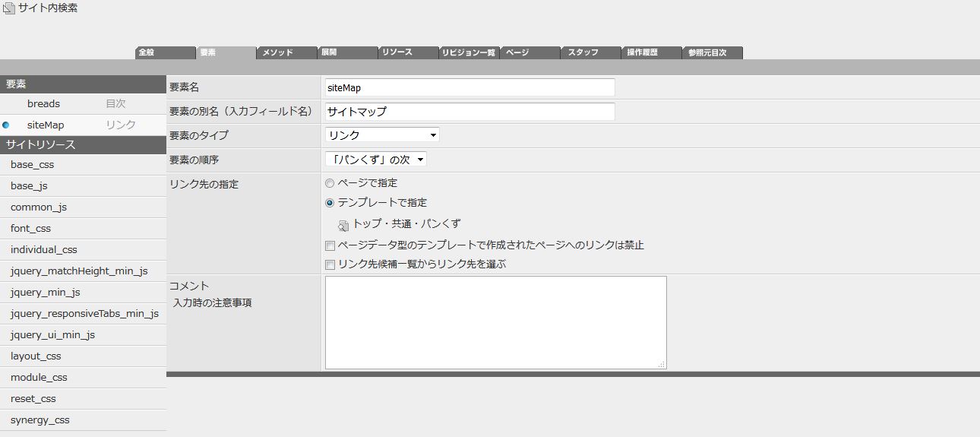
Task: Switch to the メソッド tab
Action: pos(286,52)
